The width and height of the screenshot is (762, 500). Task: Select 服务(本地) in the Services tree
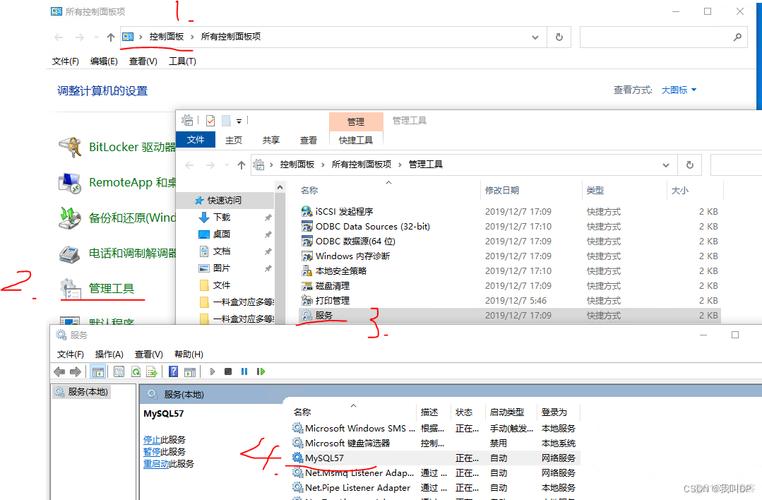pos(82,392)
